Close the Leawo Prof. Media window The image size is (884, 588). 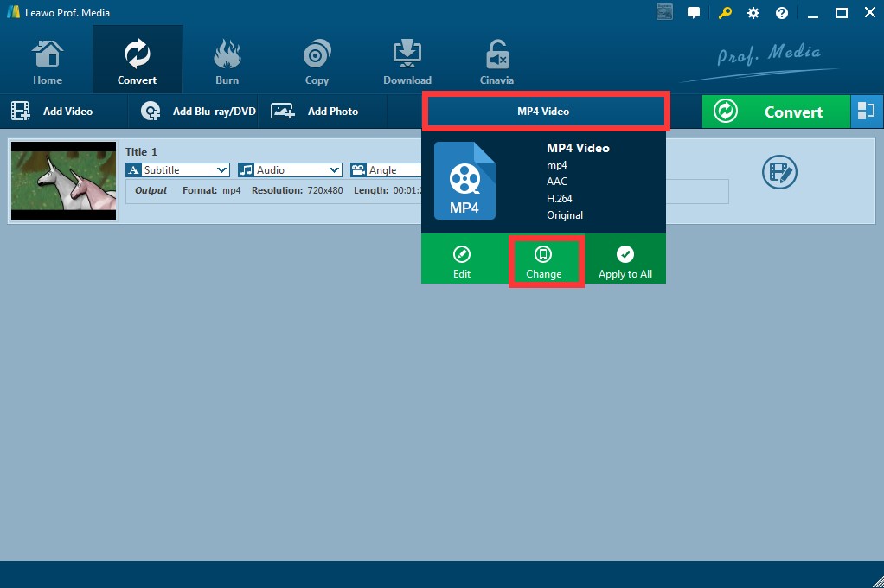point(870,12)
